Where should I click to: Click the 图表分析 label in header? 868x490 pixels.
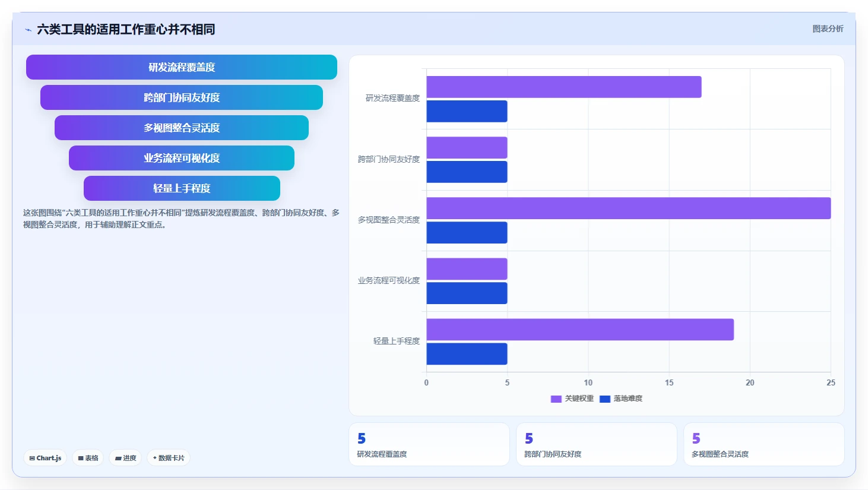pyautogui.click(x=828, y=29)
